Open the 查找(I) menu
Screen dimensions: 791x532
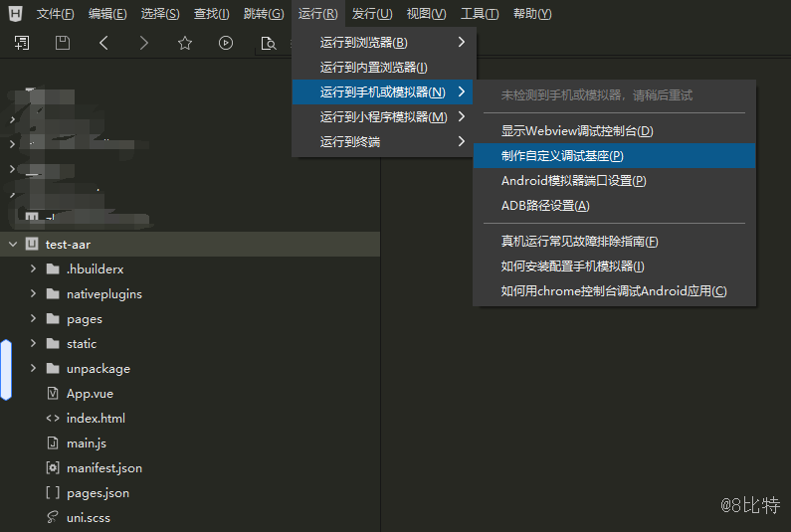(x=211, y=14)
